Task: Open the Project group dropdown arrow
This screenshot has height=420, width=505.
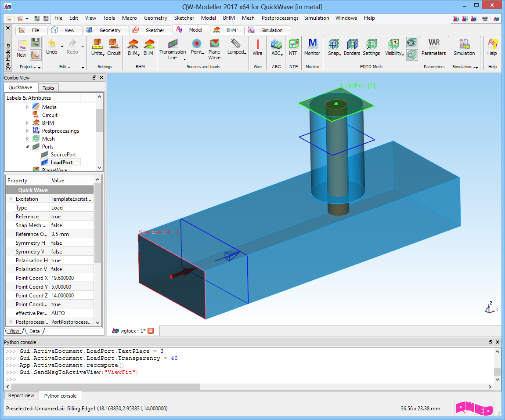Action: 39,67
